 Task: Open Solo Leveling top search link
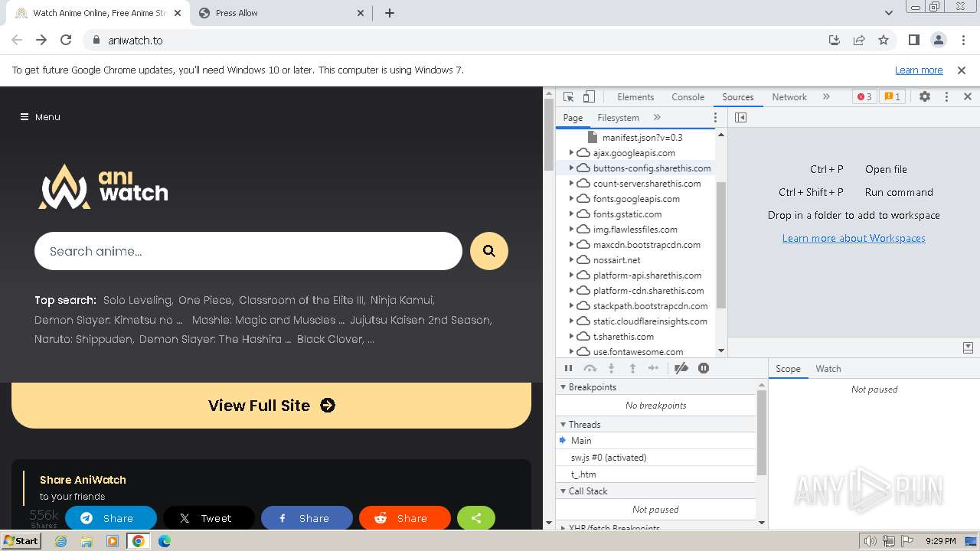pos(139,300)
